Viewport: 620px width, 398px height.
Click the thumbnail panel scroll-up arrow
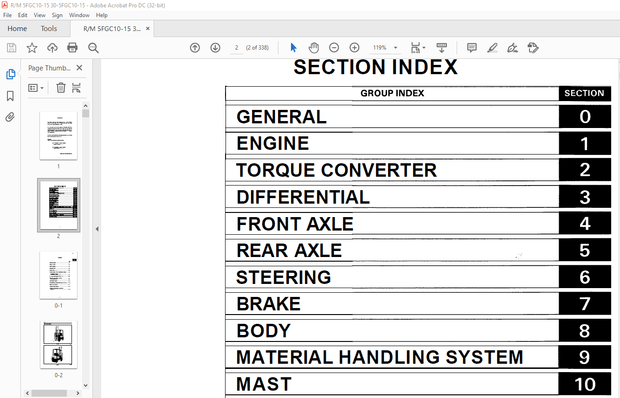coord(85,106)
